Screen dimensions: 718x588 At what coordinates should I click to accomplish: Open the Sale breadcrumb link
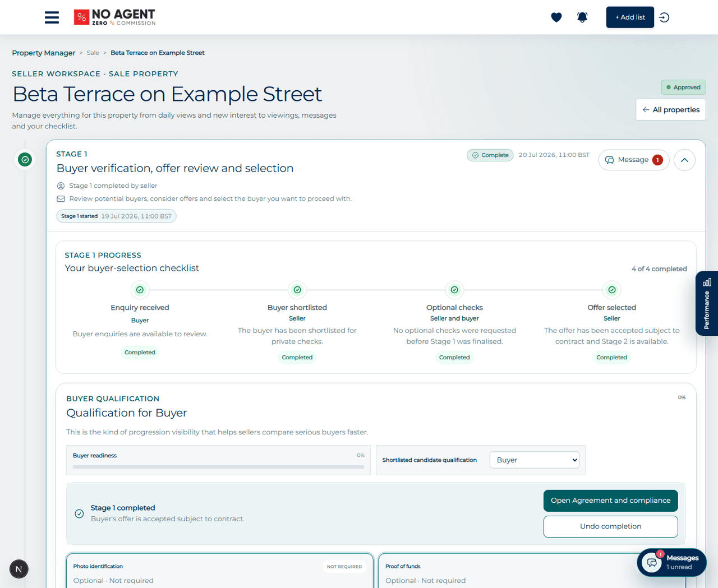pyautogui.click(x=93, y=53)
